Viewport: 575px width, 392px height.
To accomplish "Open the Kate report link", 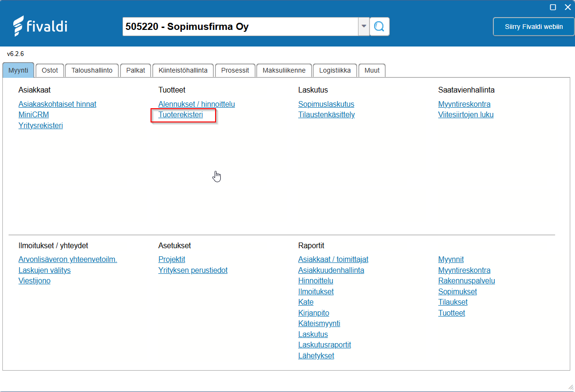I will 306,302.
